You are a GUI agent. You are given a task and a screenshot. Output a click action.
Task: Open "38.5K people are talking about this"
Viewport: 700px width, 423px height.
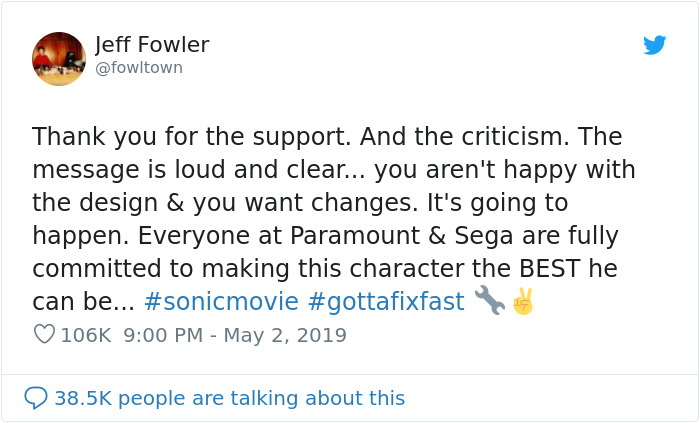tap(229, 398)
